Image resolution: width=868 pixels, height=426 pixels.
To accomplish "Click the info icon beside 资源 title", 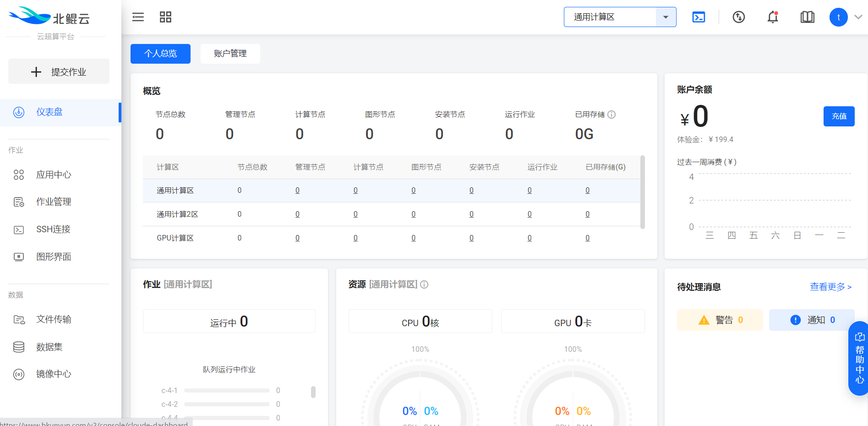I will 424,284.
